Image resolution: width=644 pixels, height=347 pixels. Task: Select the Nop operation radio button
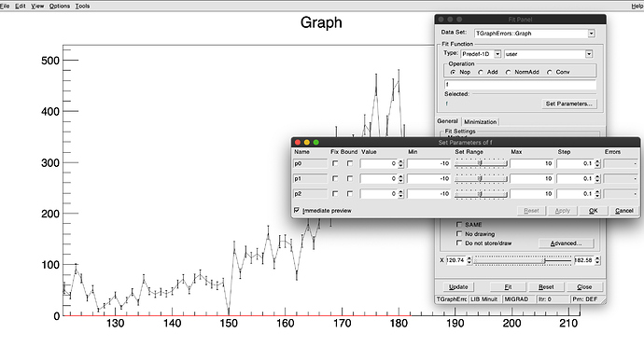(x=453, y=72)
